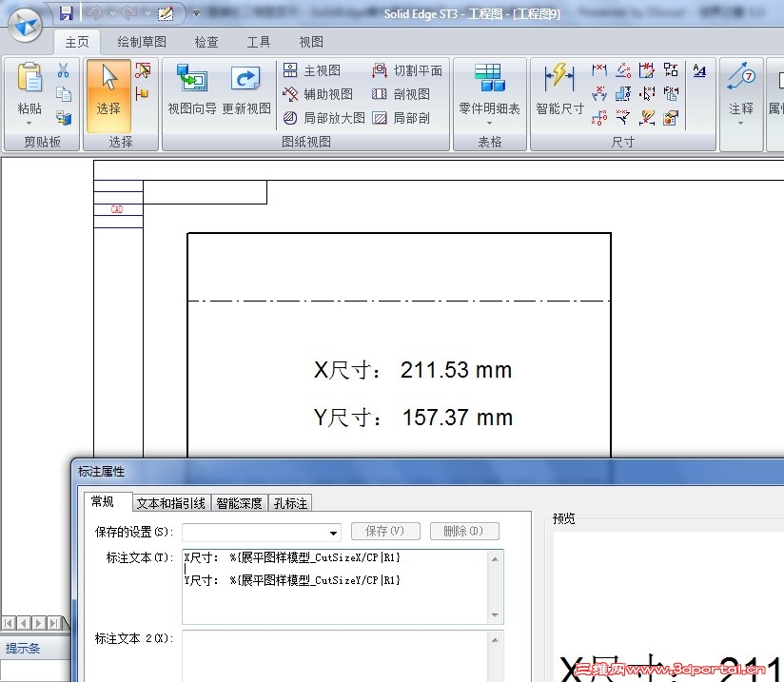Open the Solid Edge application button
Screen dimensions: 784x682
coord(25,25)
